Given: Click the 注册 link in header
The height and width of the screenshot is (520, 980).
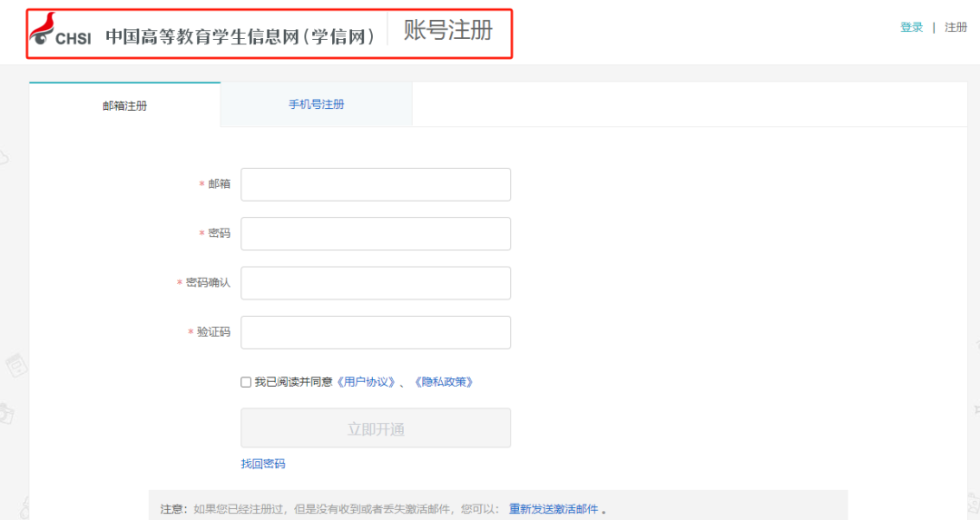Looking at the screenshot, I should 955,27.
